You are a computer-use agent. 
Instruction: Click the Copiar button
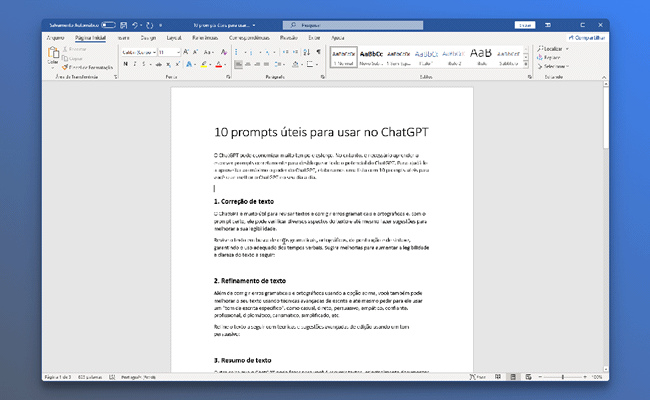(x=73, y=58)
